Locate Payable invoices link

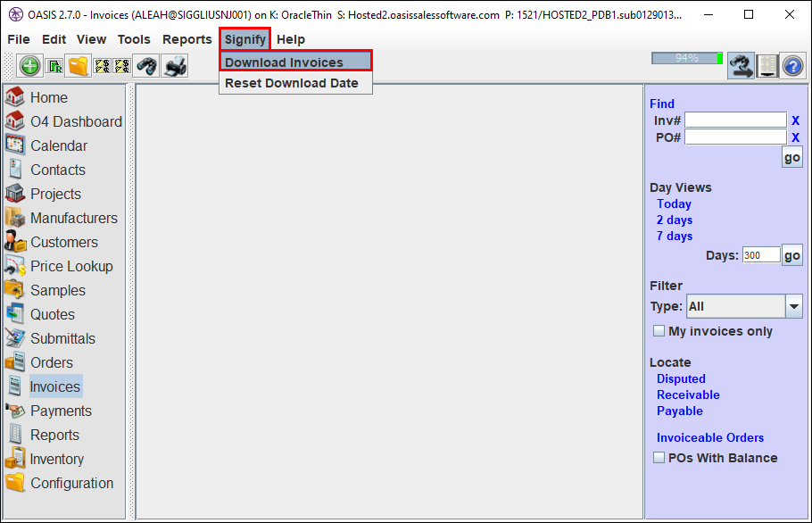click(680, 411)
